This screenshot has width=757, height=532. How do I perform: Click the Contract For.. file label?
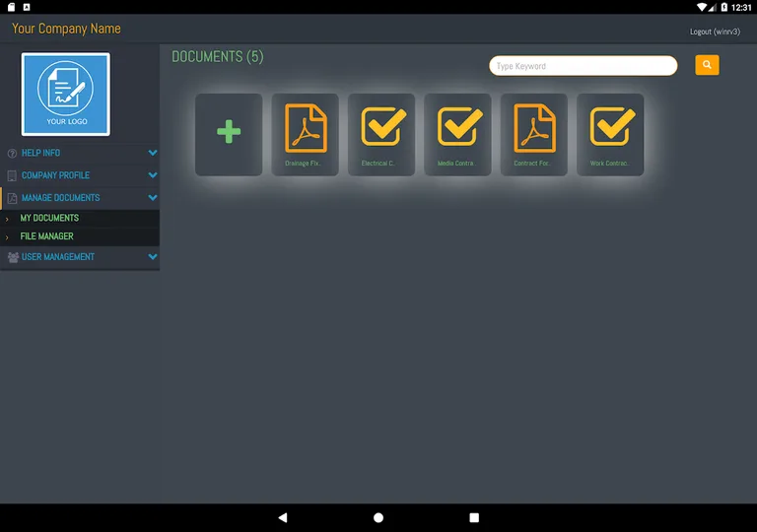click(x=532, y=164)
